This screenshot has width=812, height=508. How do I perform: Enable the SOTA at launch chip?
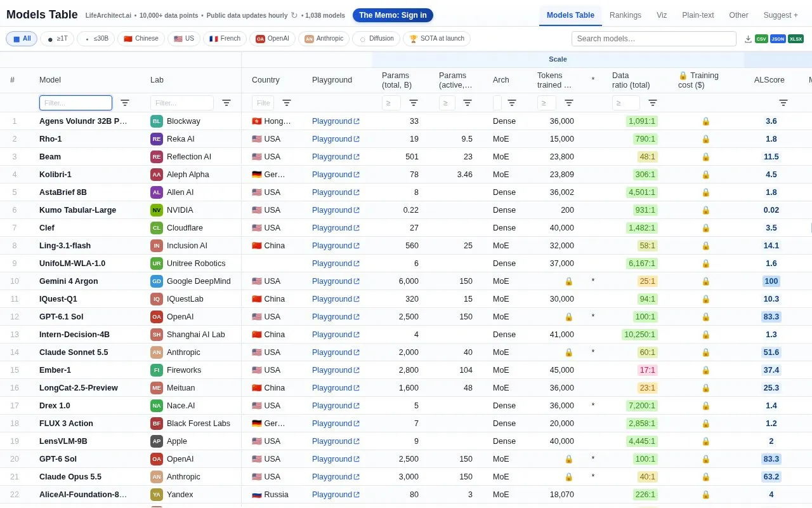coord(436,39)
